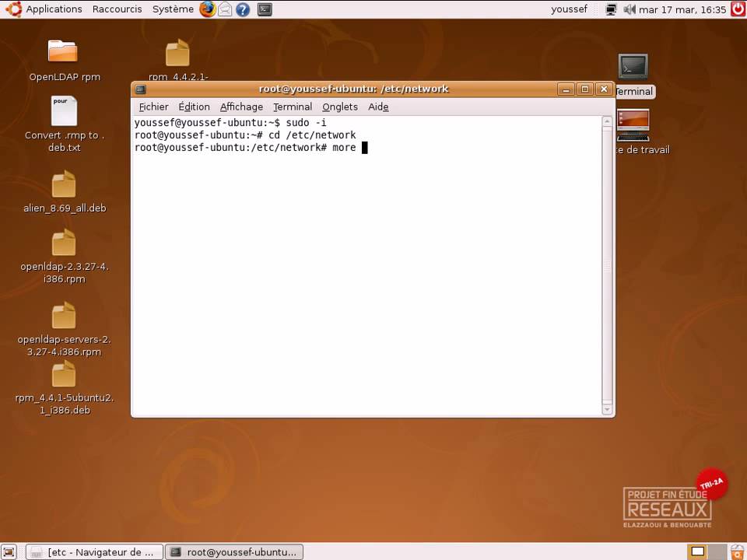Open the Affichage menu in terminal
This screenshot has height=560, width=747.
pyautogui.click(x=241, y=107)
